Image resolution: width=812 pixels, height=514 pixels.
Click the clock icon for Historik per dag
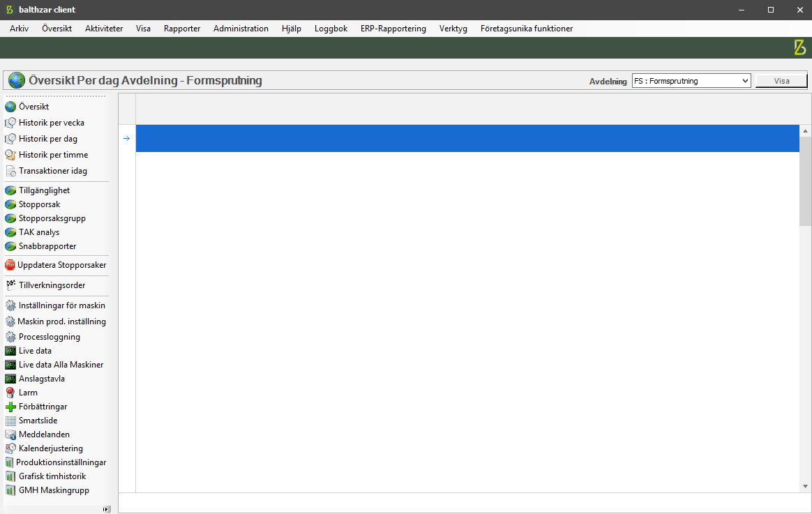coord(10,139)
